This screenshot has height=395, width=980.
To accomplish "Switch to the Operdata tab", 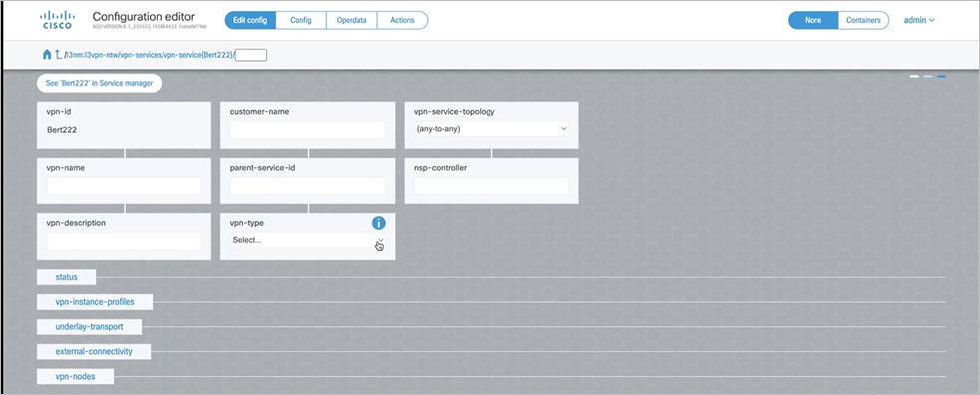I will point(352,20).
